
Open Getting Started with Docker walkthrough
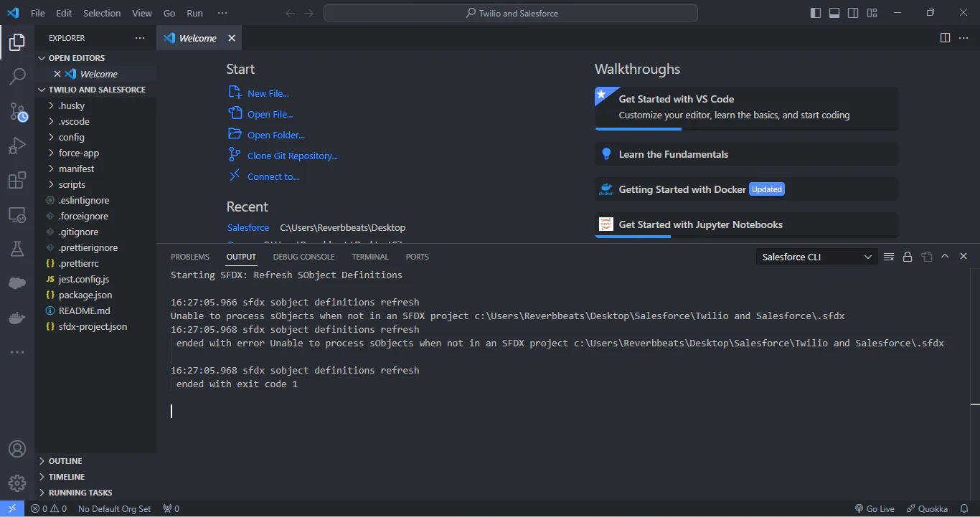747,189
